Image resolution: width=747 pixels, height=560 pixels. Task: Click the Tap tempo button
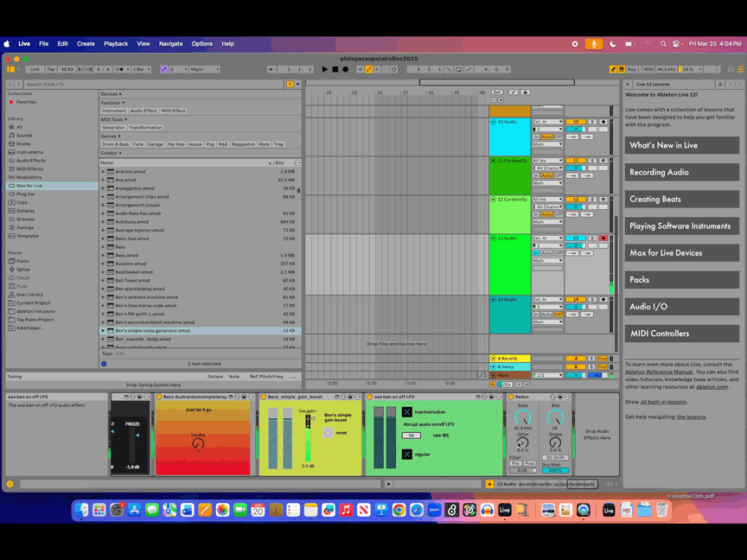pyautogui.click(x=51, y=69)
